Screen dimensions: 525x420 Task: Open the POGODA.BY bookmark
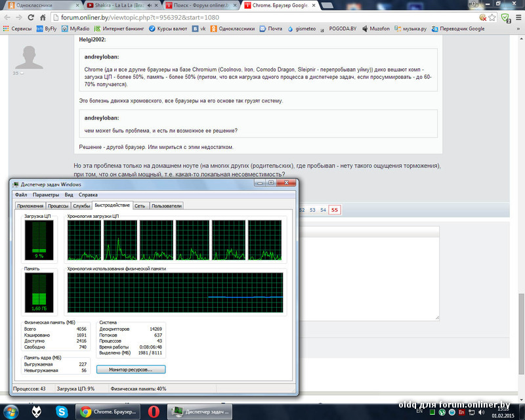pyautogui.click(x=339, y=29)
